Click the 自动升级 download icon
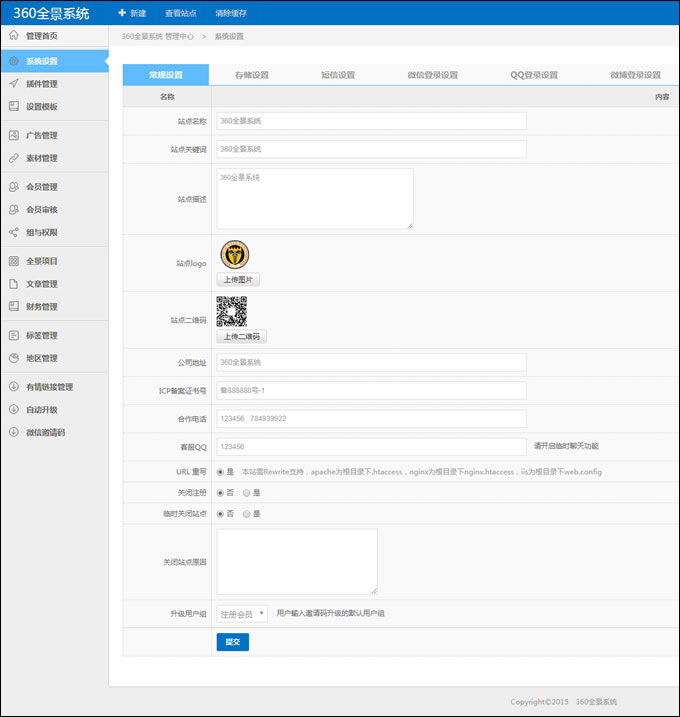680x717 pixels. point(14,409)
